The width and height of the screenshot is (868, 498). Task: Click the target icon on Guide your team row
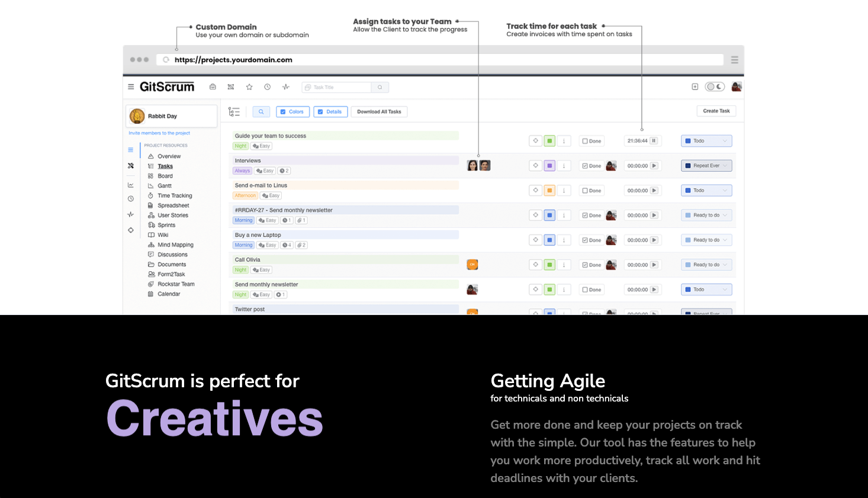click(x=535, y=141)
